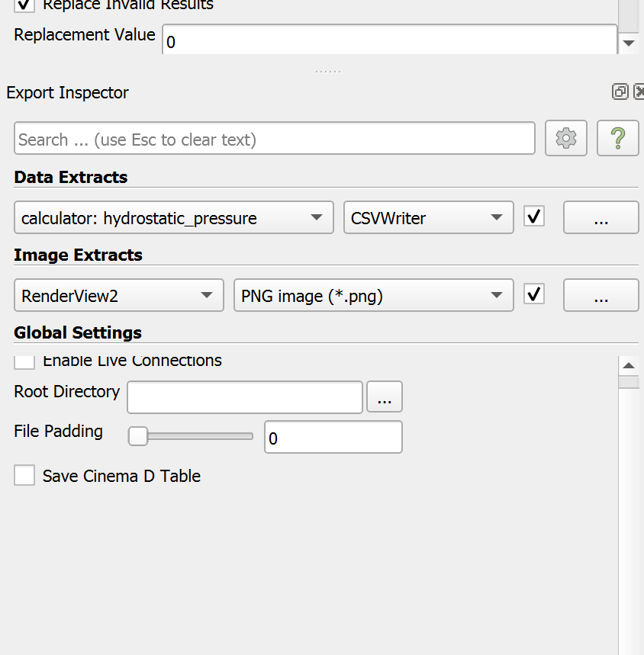
Task: Close the Export Inspector panel
Action: (638, 91)
